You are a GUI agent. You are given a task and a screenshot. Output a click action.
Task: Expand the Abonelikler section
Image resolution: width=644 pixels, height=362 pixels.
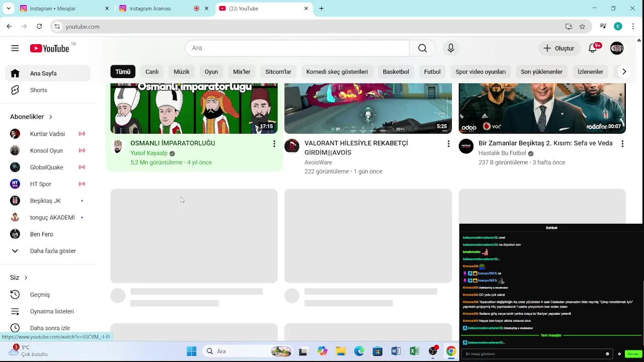(x=31, y=117)
